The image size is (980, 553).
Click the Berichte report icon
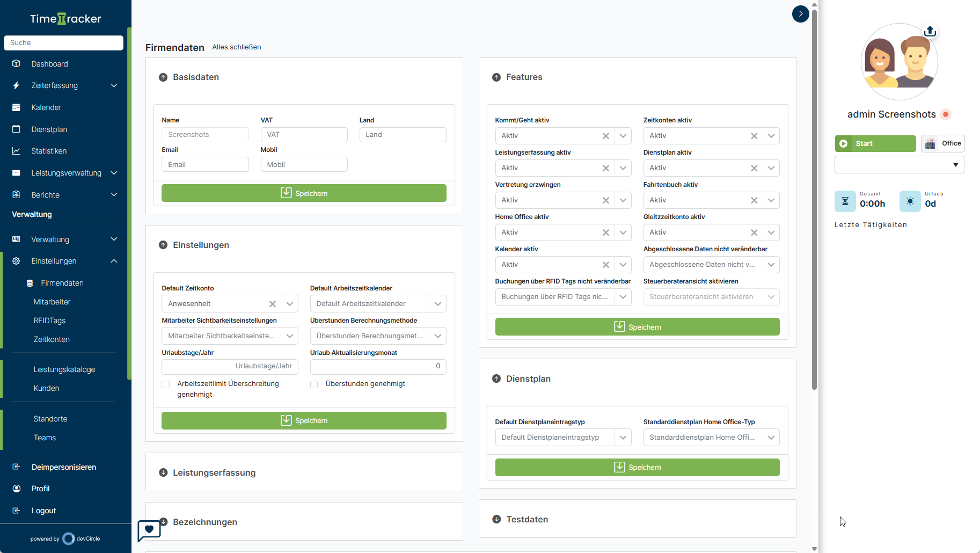pyautogui.click(x=16, y=194)
